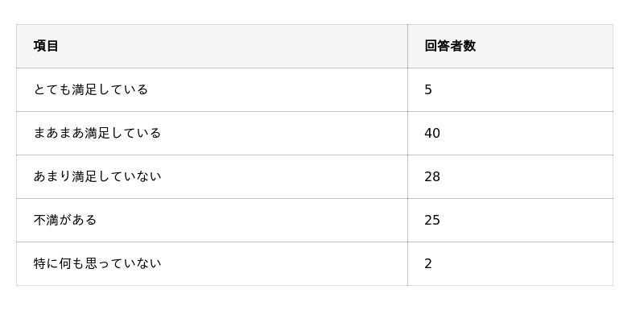This screenshot has height=310, width=644.
Task: Click the 数 character in header
Action: pos(469,46)
